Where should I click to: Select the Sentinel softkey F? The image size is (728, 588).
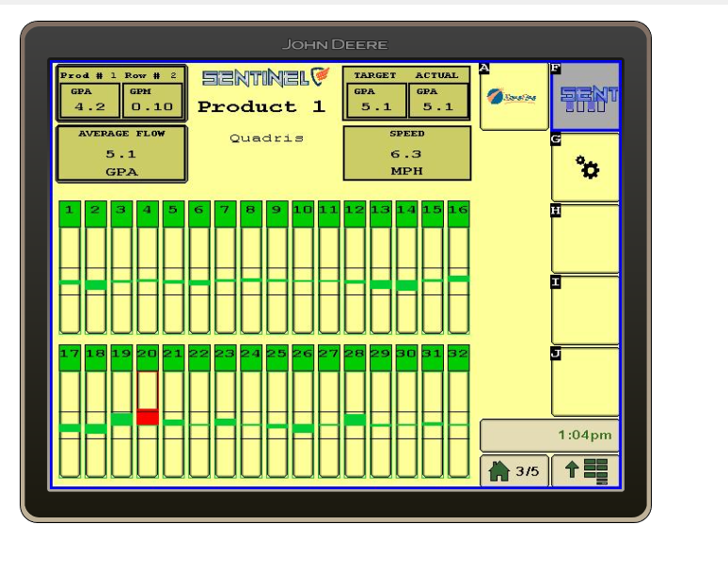585,96
